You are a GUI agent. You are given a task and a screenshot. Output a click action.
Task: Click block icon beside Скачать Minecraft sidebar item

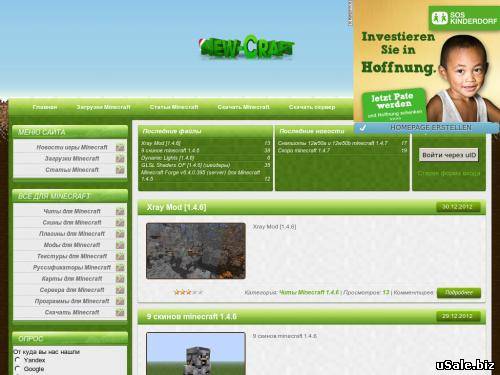click(x=120, y=313)
